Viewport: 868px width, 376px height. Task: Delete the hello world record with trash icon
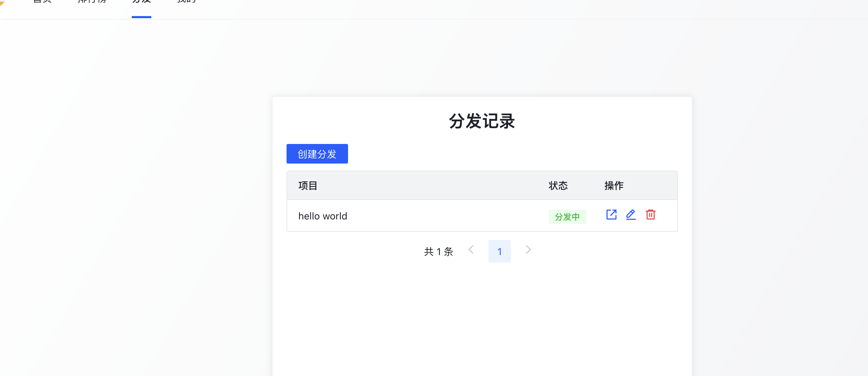651,215
